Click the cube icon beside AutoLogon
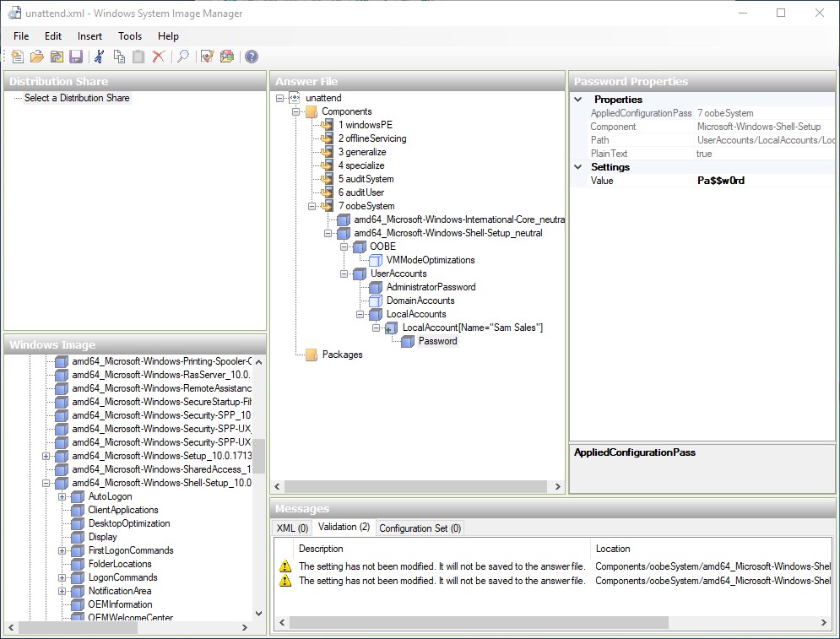840x639 pixels. click(78, 496)
